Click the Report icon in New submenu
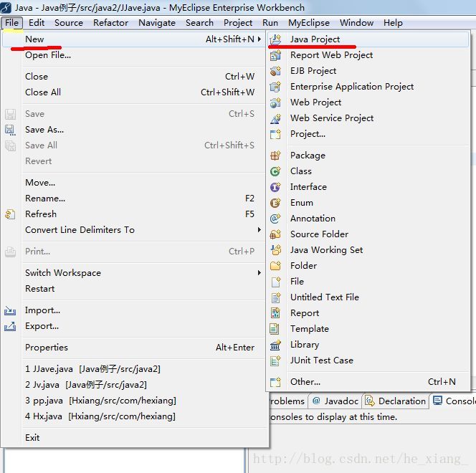 pyautogui.click(x=275, y=313)
